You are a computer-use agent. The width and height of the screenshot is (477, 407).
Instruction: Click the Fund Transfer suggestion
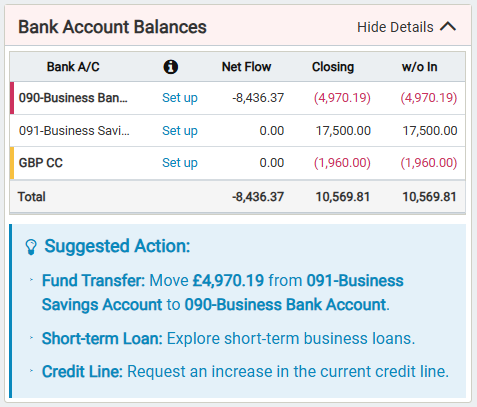click(x=223, y=292)
